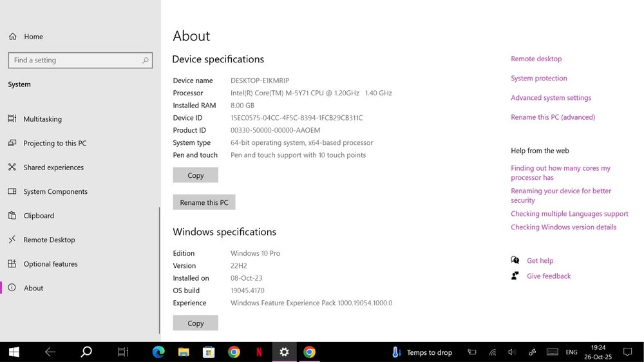644x362 pixels.
Task: Open Advanced system settings link
Action: point(551,97)
